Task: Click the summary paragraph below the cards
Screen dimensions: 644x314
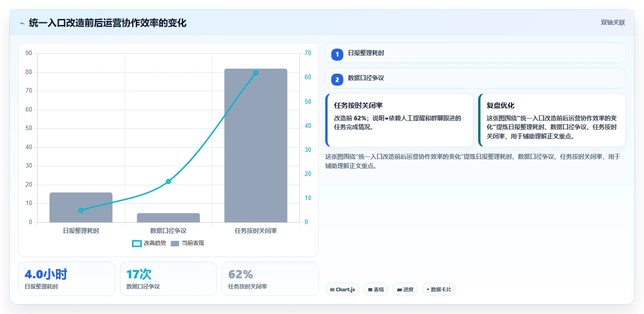Action: click(473, 161)
